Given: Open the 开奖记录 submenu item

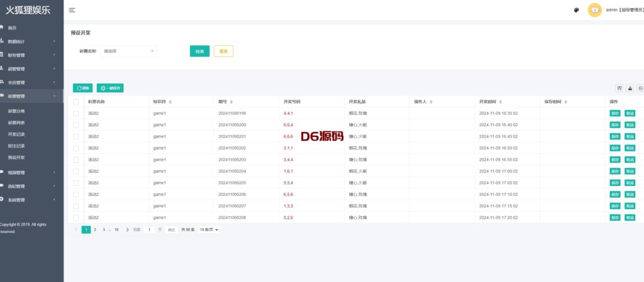Looking at the screenshot, I should pyautogui.click(x=16, y=134).
